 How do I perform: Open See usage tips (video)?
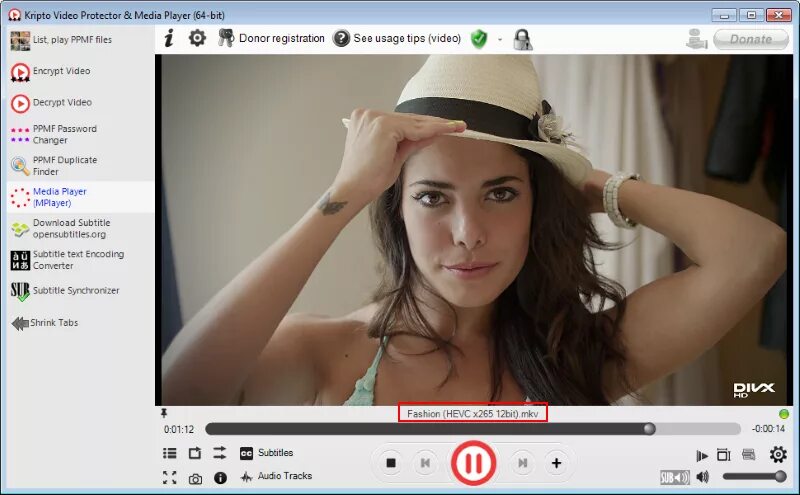coord(397,38)
